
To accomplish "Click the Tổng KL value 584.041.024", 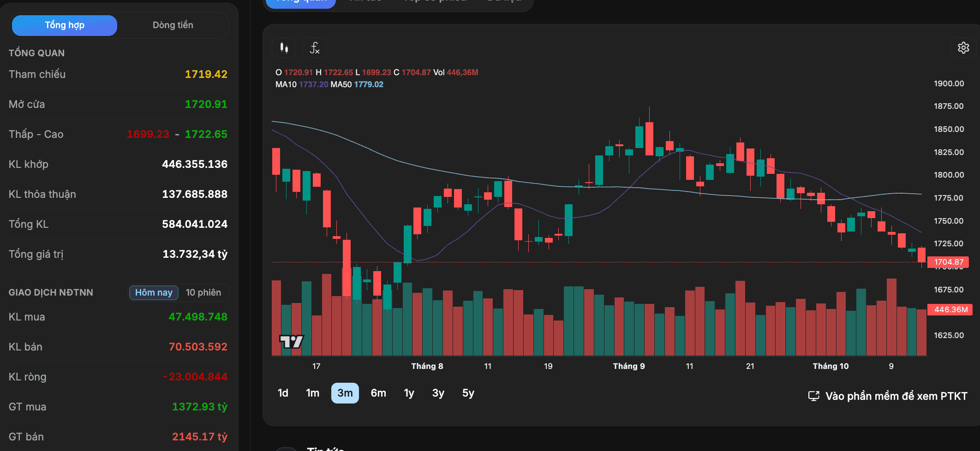I will [195, 224].
